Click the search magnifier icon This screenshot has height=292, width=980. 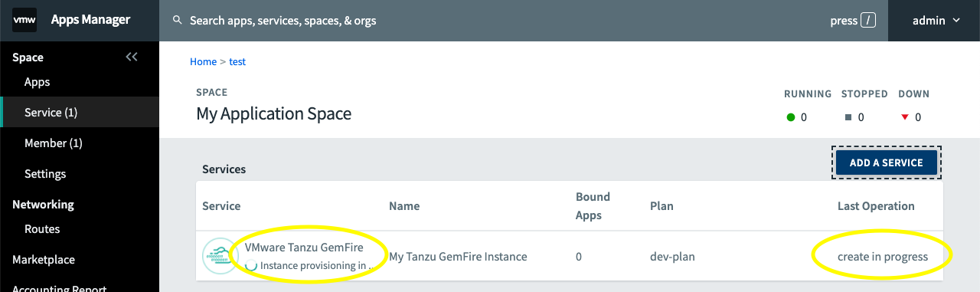(x=178, y=21)
